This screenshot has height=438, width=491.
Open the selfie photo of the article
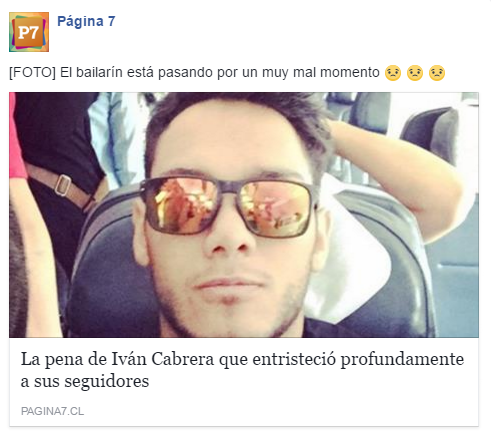(244, 215)
